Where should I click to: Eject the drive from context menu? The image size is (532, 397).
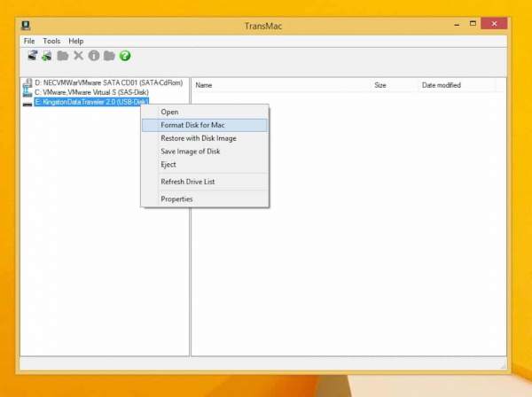(168, 164)
